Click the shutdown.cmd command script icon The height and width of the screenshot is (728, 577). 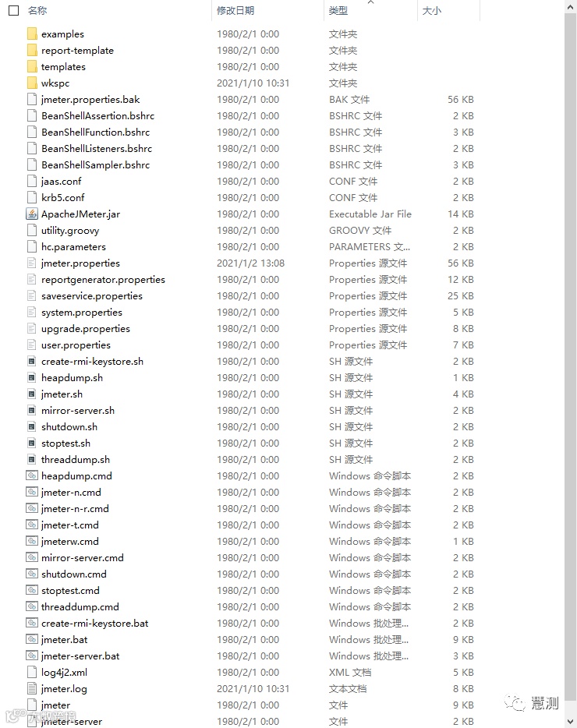pos(32,574)
